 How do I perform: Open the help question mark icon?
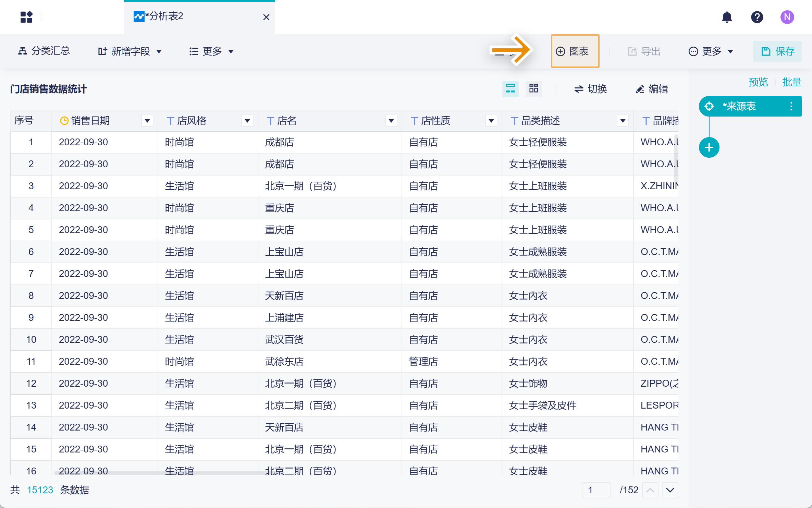coord(757,17)
